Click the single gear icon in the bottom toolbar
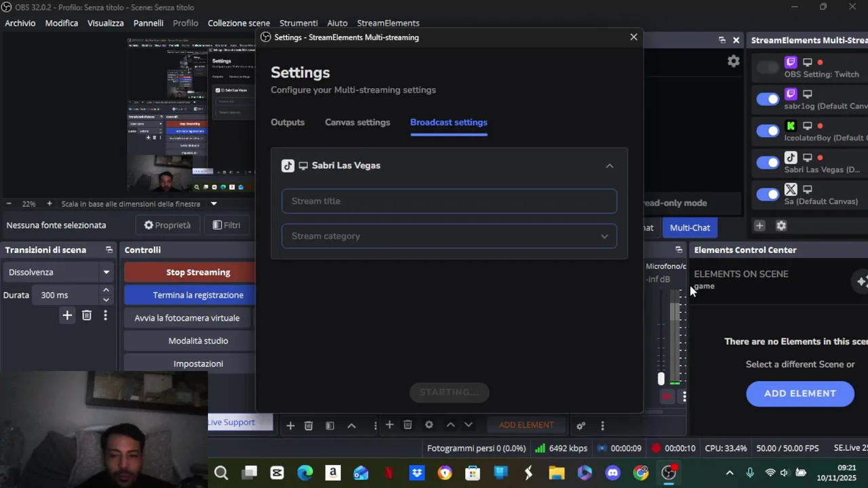868x488 pixels. tap(429, 425)
